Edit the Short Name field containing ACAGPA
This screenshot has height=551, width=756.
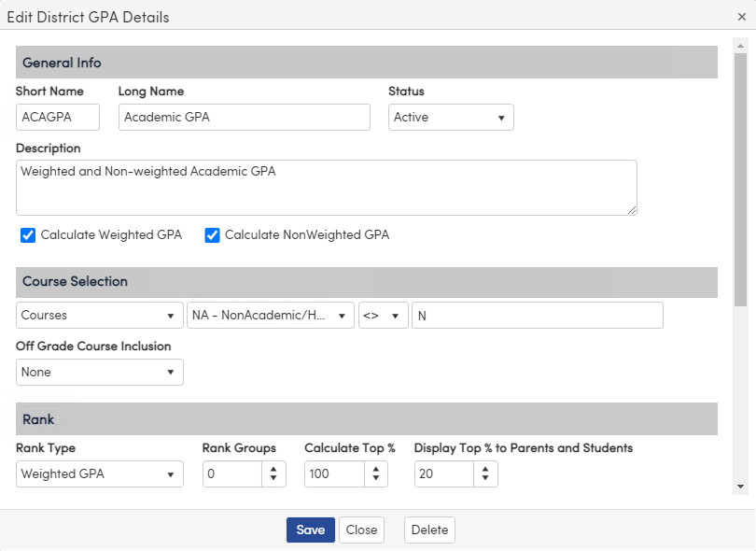[x=57, y=117]
